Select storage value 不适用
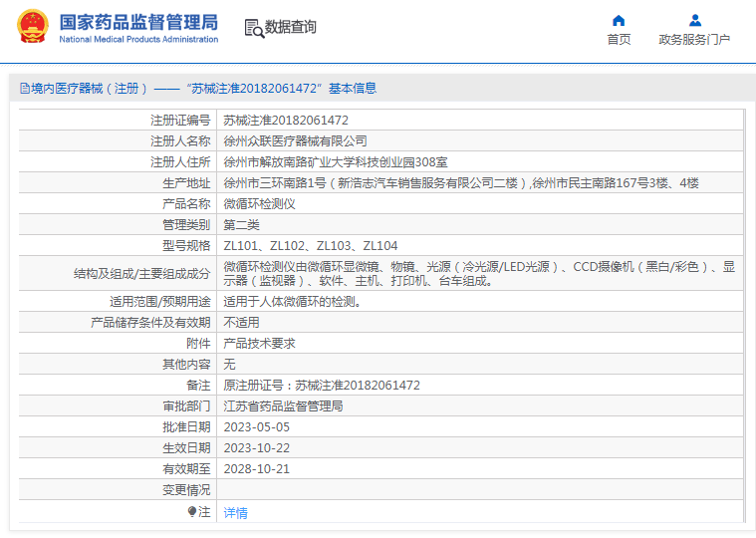The image size is (756, 538). pyautogui.click(x=242, y=323)
